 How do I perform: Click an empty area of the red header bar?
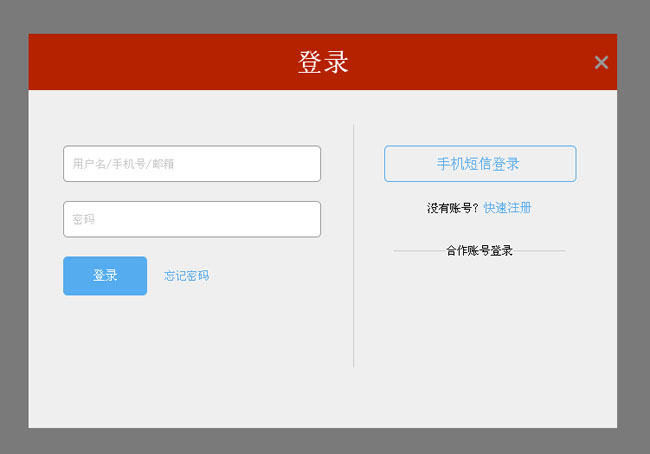pos(150,62)
